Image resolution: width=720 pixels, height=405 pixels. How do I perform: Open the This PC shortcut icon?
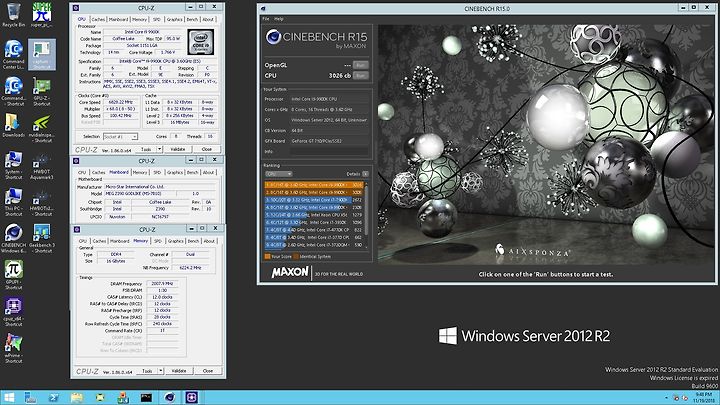tap(13, 202)
